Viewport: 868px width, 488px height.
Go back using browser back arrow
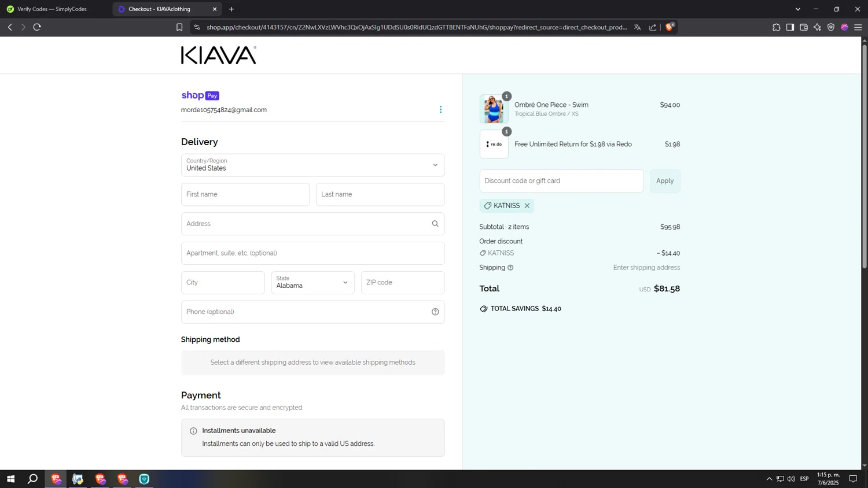pyautogui.click(x=10, y=27)
